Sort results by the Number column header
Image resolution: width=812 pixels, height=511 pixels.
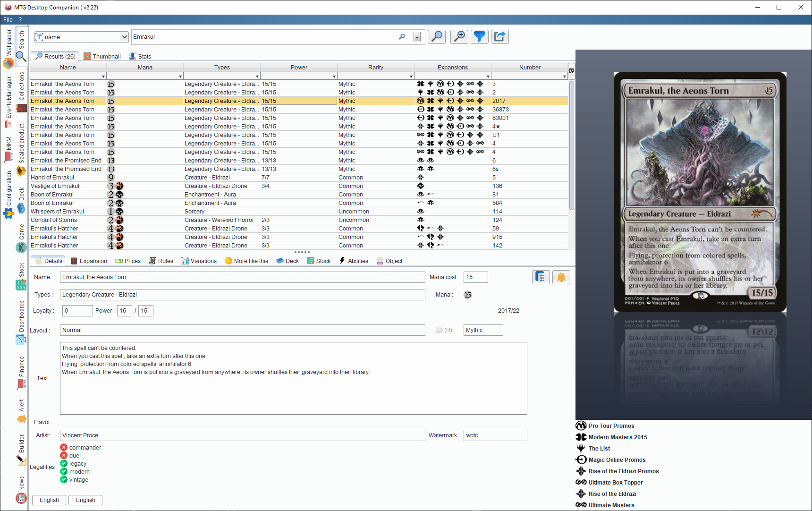click(530, 68)
